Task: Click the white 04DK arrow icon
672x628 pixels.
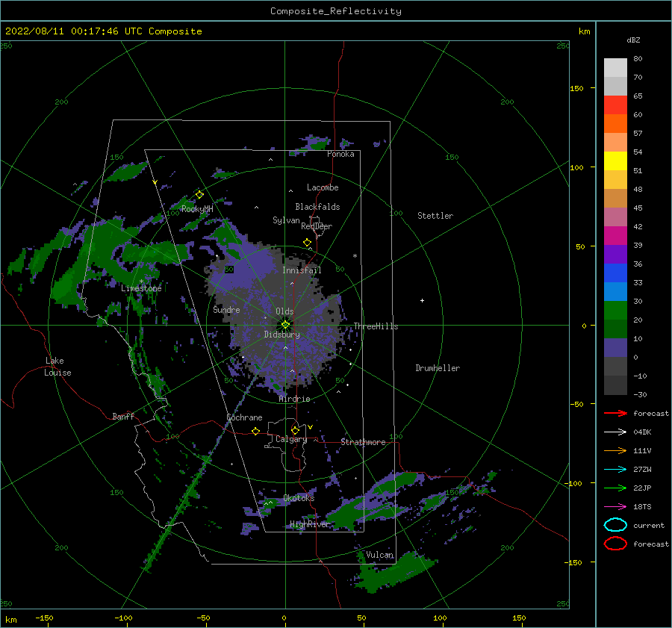Action: click(x=615, y=432)
